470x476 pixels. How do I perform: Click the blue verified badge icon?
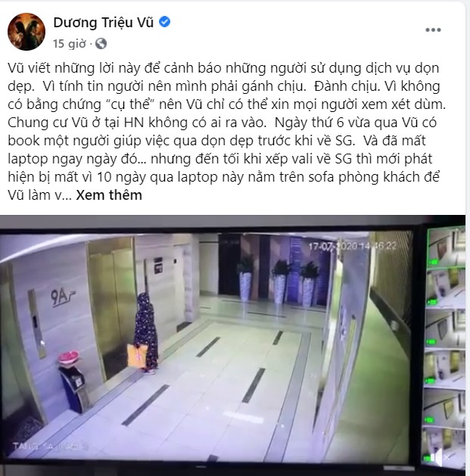point(164,22)
